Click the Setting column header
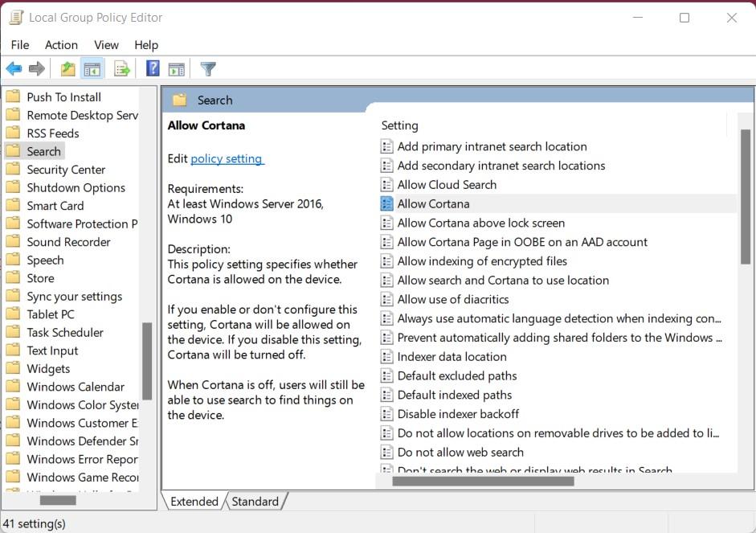The width and height of the screenshot is (756, 533). coord(400,125)
